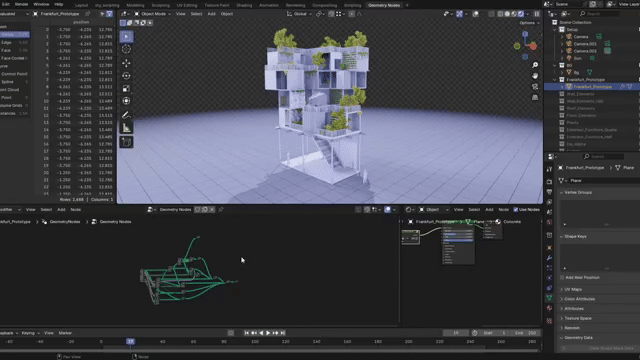Switch to the Shading workspace tab
Screen dimensions: 640x360
click(x=244, y=5)
